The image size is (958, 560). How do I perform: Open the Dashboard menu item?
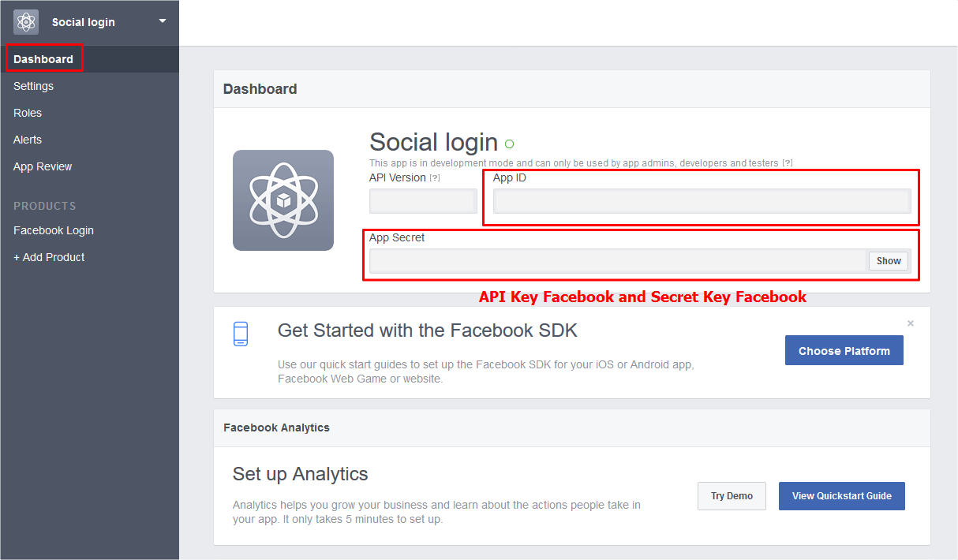point(43,59)
